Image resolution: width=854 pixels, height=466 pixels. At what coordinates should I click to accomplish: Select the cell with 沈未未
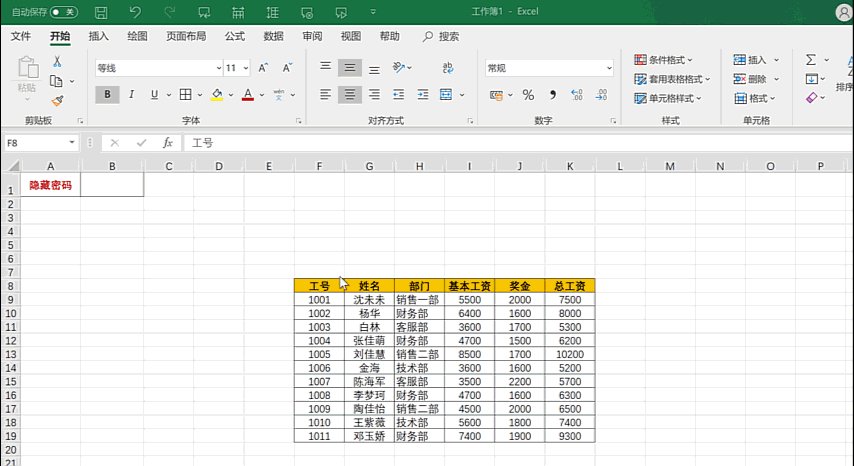pos(369,299)
